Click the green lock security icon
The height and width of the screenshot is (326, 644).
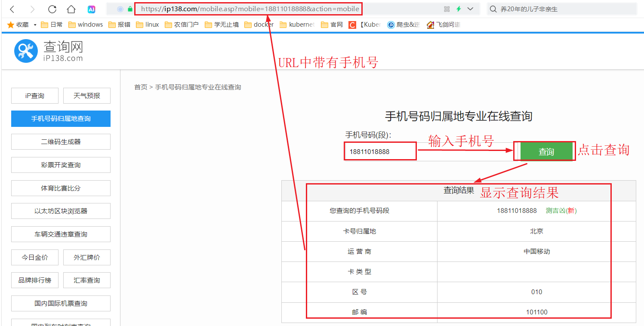coord(130,9)
